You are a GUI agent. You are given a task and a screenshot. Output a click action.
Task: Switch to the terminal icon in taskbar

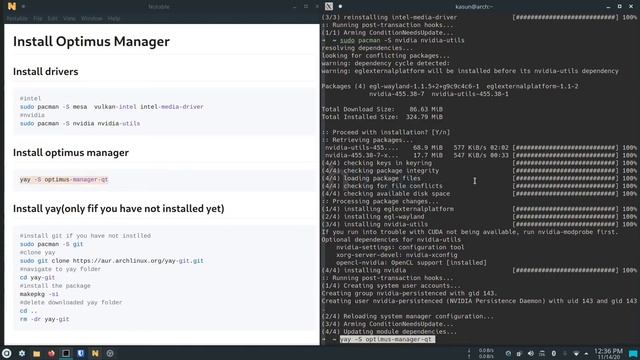tap(66, 353)
